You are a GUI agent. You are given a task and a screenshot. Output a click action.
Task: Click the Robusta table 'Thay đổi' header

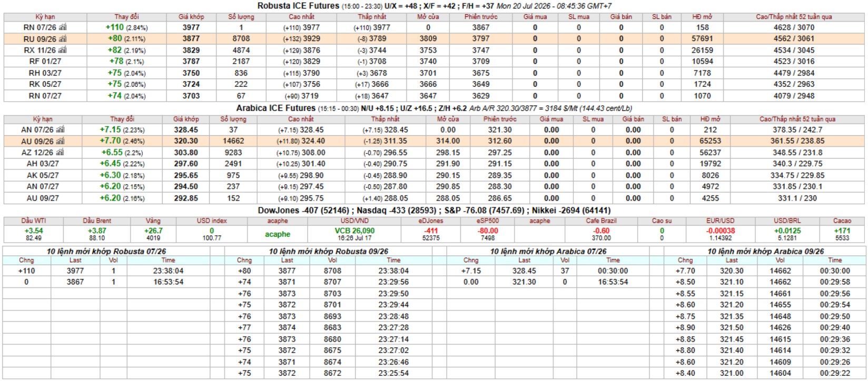(127, 17)
